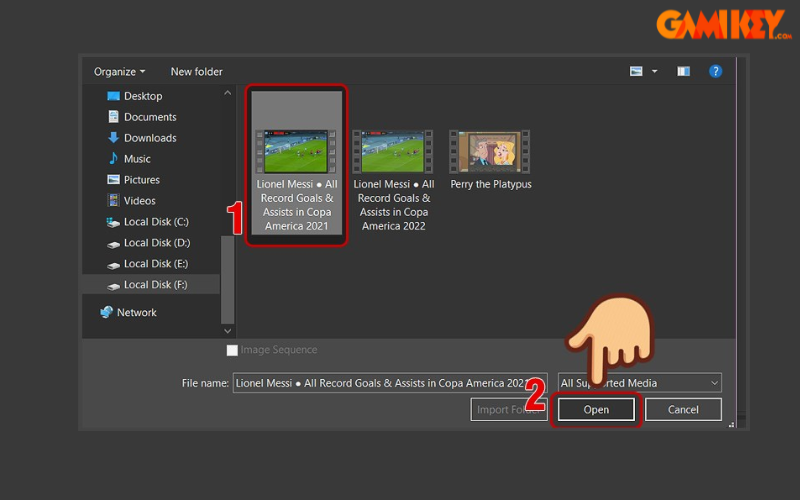This screenshot has height=500, width=800.
Task: Select Perry the Platypus video thumbnail
Action: click(490, 152)
